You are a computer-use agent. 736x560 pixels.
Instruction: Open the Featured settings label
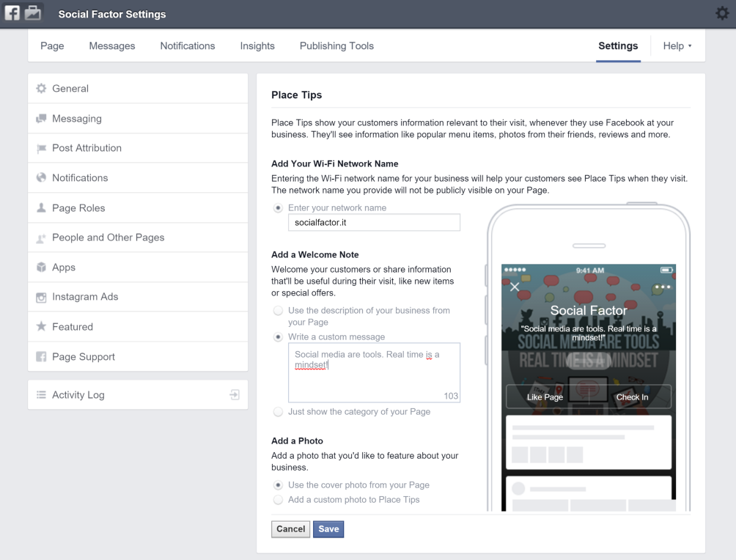pos(73,327)
